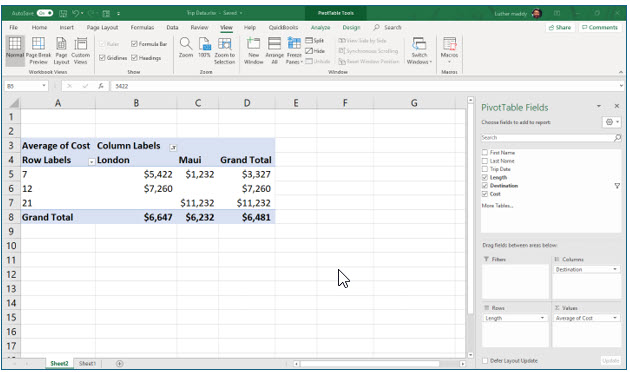Open Length dropdown in Rows area
The height and width of the screenshot is (372, 630).
pyautogui.click(x=542, y=318)
